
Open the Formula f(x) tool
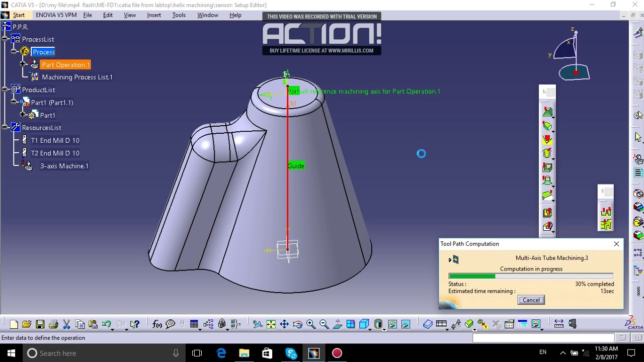pyautogui.click(x=157, y=324)
